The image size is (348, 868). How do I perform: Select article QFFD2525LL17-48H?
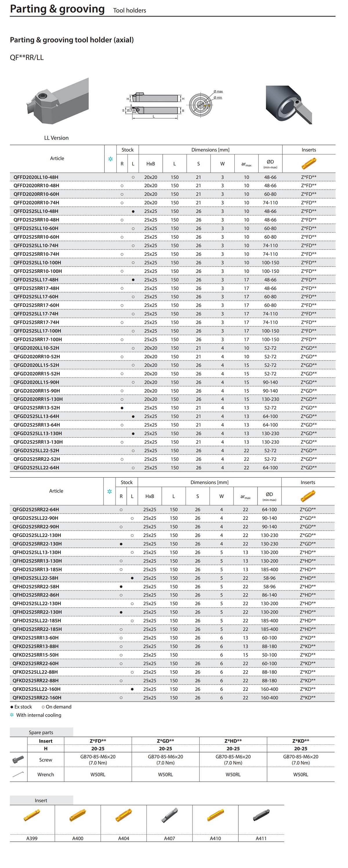[36, 280]
